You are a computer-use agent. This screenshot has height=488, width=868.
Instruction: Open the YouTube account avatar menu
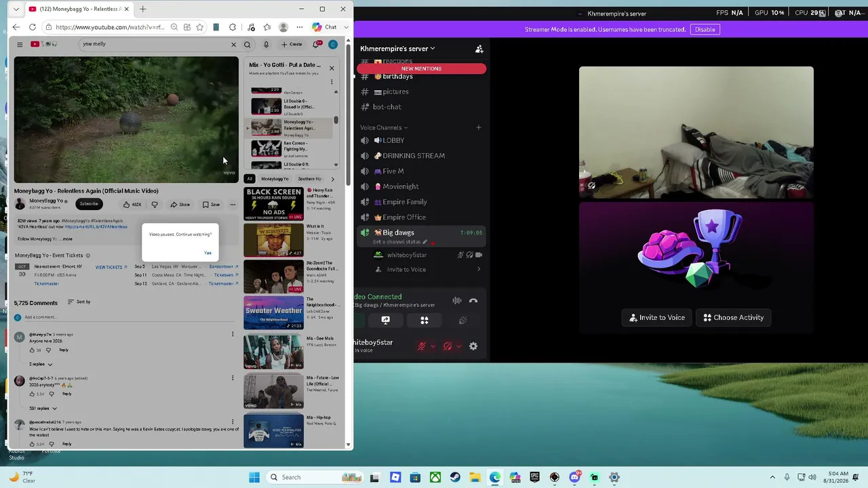coord(333,45)
